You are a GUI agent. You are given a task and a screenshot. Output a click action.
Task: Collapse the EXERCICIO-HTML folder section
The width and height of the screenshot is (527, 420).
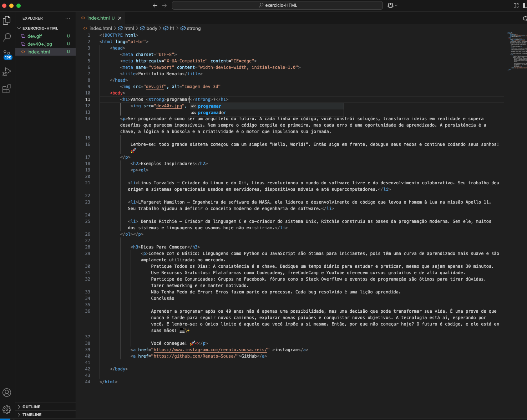coord(40,28)
